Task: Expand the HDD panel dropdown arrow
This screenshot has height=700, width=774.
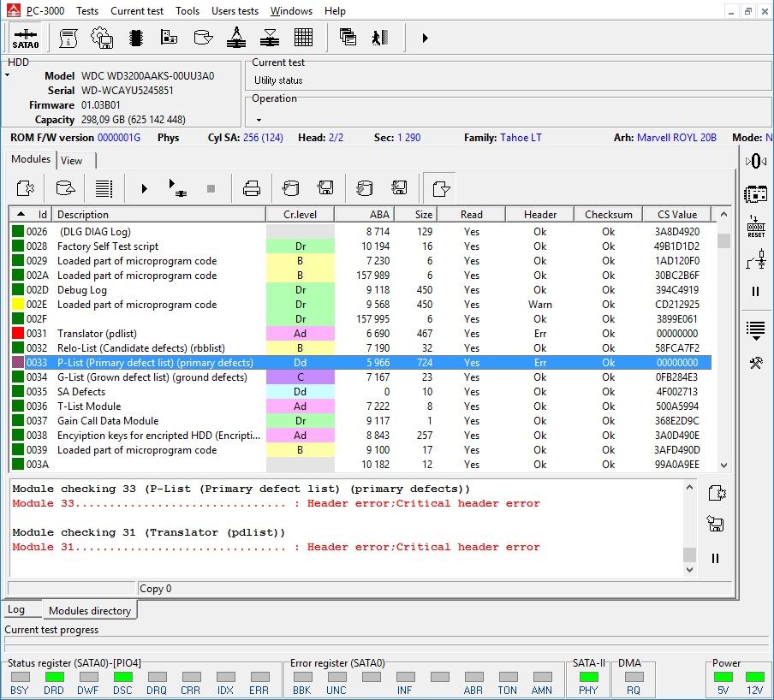Action: point(8,75)
